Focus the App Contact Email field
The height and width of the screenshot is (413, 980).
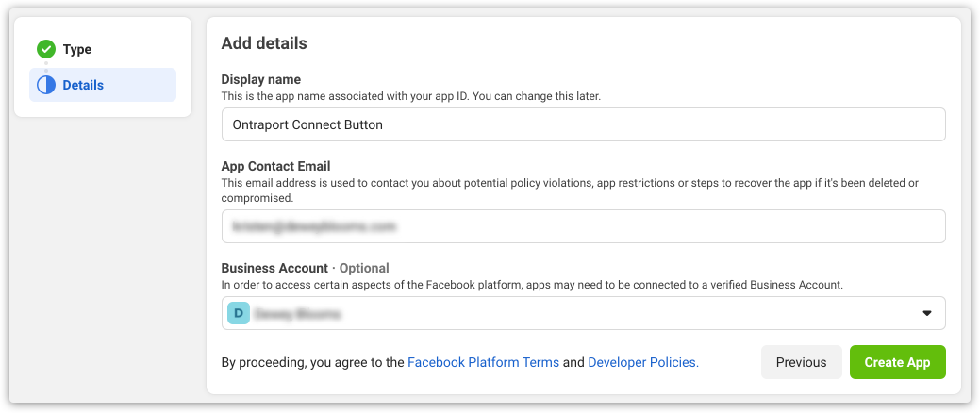click(x=583, y=226)
